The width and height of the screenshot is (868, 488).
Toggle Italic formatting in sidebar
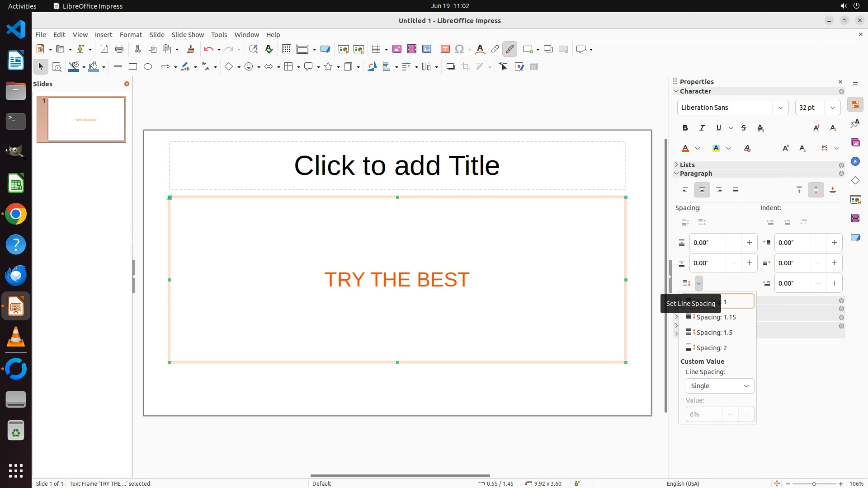(x=702, y=128)
